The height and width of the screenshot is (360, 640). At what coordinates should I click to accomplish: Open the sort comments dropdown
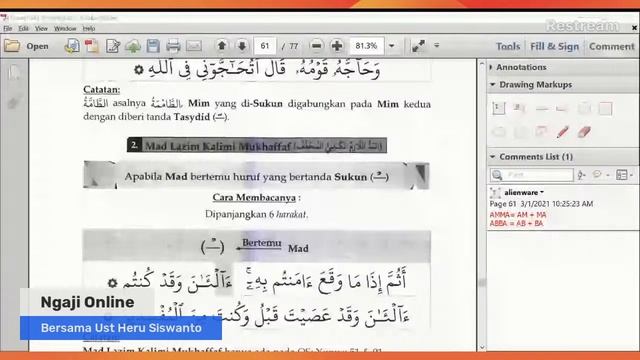(581, 175)
